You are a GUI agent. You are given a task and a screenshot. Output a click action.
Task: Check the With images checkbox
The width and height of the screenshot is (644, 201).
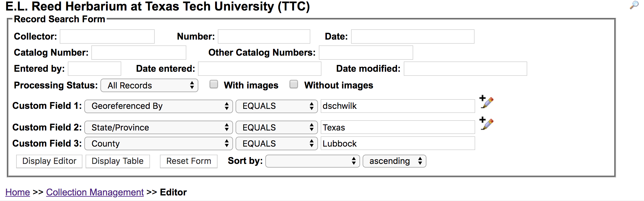coord(214,84)
